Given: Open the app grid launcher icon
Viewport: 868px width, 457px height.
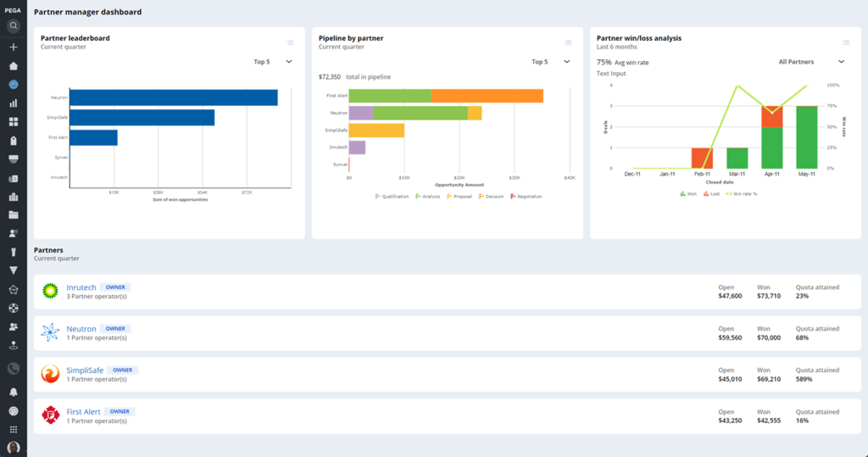Looking at the screenshot, I should pyautogui.click(x=14, y=430).
